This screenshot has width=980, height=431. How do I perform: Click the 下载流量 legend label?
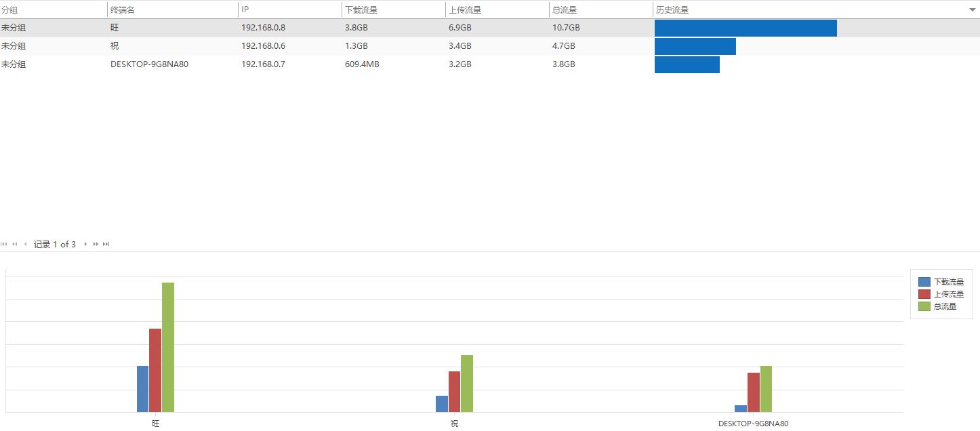pyautogui.click(x=949, y=282)
